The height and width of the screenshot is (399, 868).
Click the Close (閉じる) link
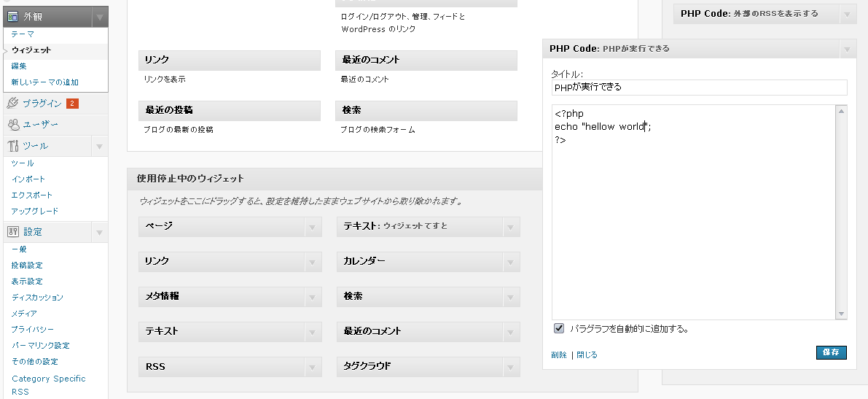pyautogui.click(x=587, y=355)
